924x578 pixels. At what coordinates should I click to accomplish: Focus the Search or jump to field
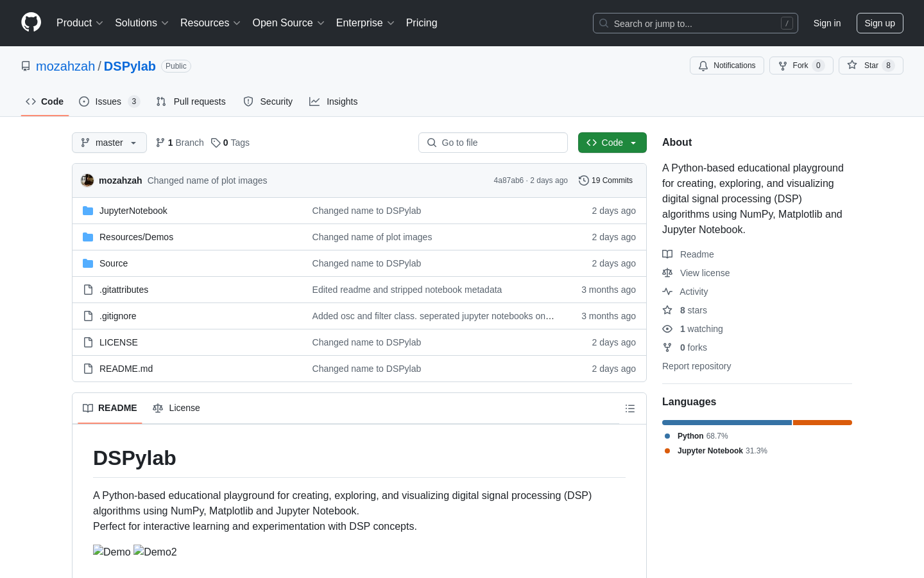coord(696,23)
